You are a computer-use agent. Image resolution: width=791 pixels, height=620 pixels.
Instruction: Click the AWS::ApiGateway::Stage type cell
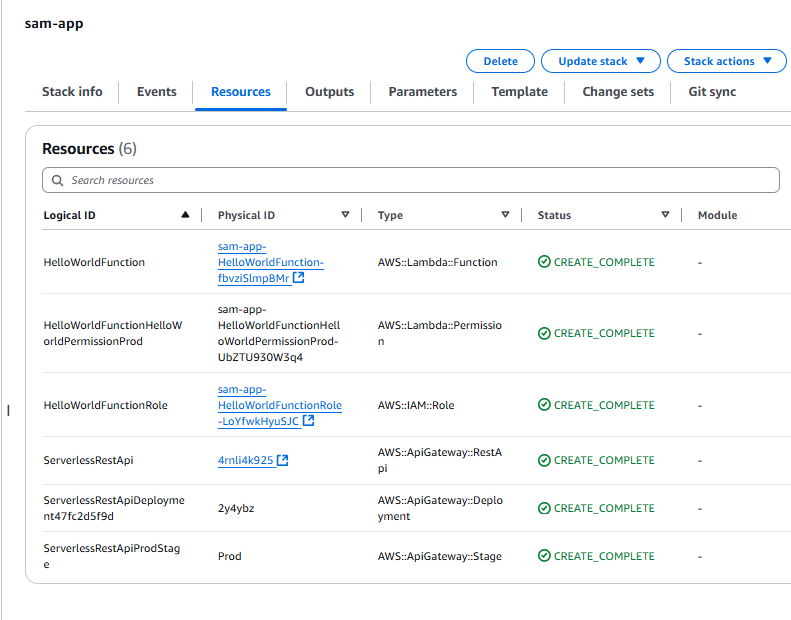(439, 556)
